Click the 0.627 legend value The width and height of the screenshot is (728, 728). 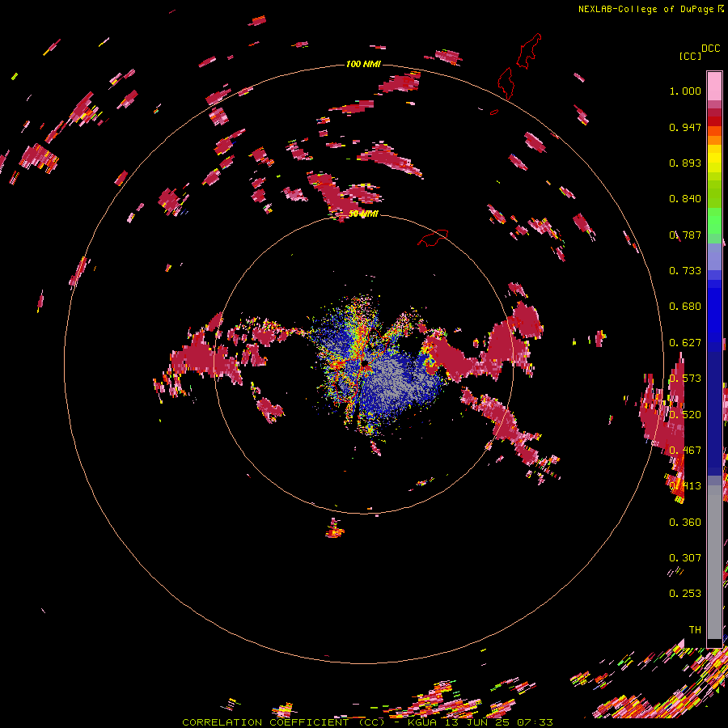(x=685, y=343)
